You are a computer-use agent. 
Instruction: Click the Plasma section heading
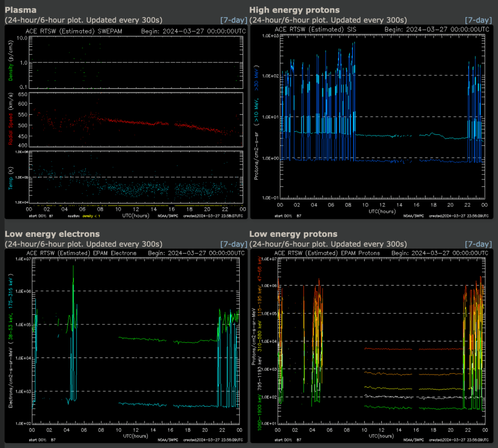(20, 10)
